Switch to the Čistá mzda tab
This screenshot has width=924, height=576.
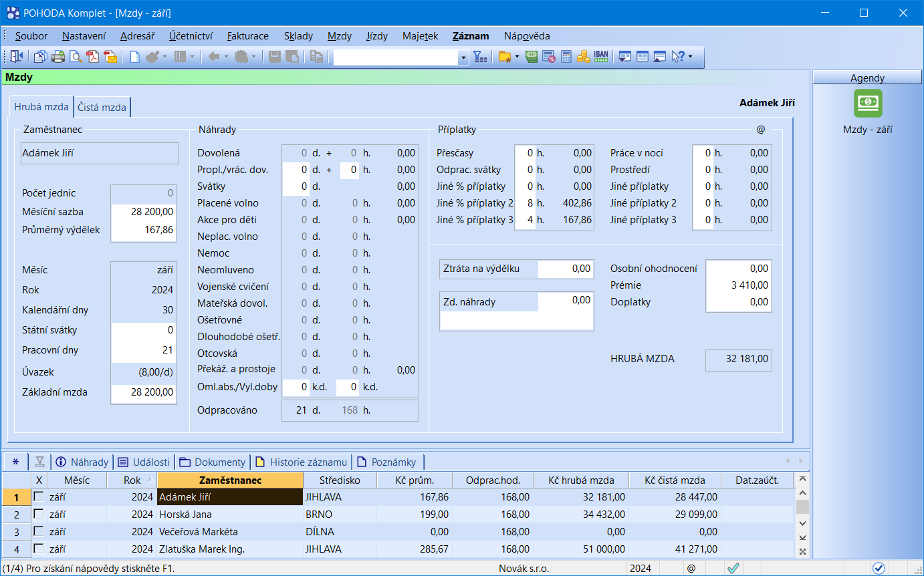coord(102,107)
